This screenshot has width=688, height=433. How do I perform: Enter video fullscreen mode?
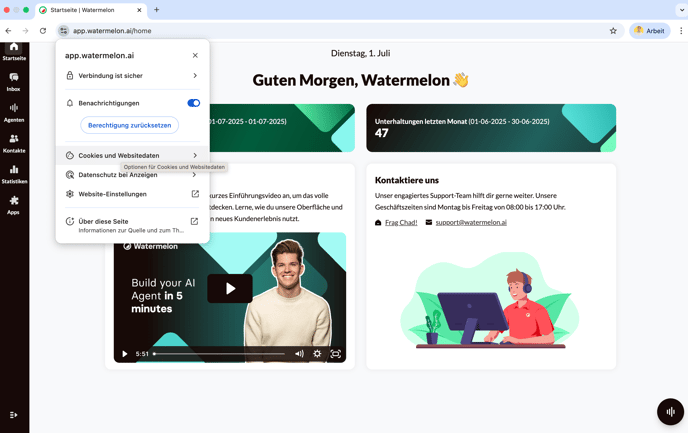click(336, 354)
